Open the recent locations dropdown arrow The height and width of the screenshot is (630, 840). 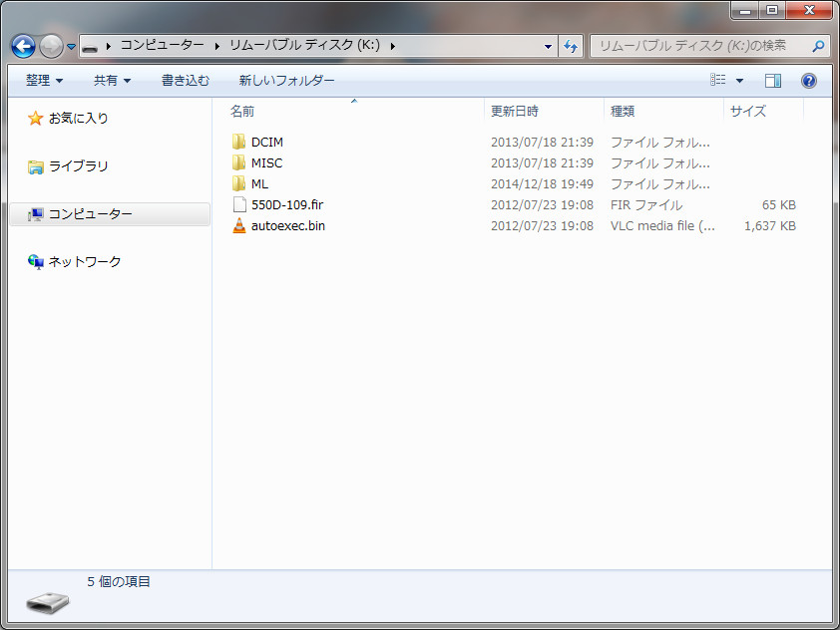71,47
